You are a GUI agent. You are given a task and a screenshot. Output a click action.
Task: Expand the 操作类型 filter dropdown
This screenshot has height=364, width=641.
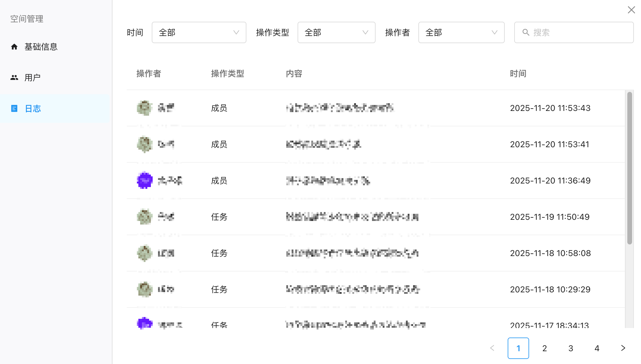pos(336,32)
